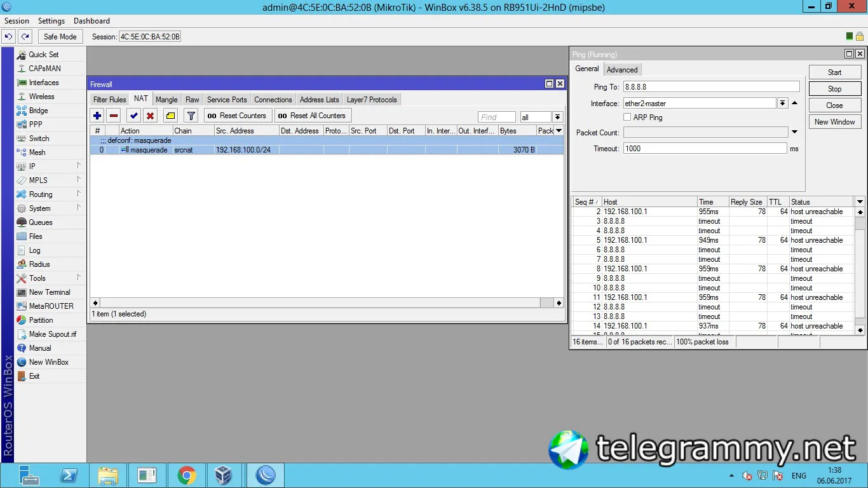Viewport: 868px width, 488px height.
Task: Switch to the Address Lists tab
Action: click(319, 100)
